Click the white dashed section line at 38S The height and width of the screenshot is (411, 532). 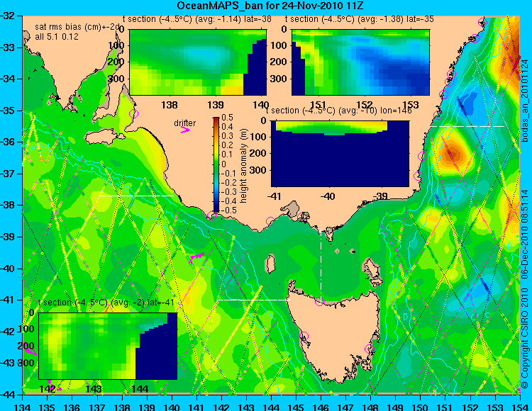(136, 196)
